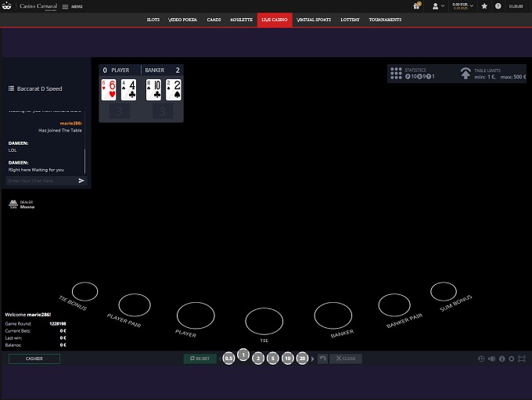Open the gift promotions icon

click(418, 5)
